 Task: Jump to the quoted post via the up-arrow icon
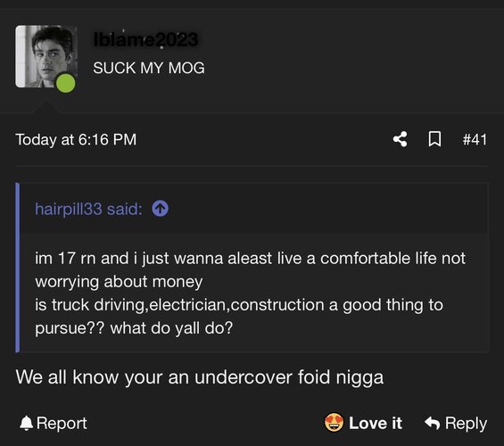160,209
